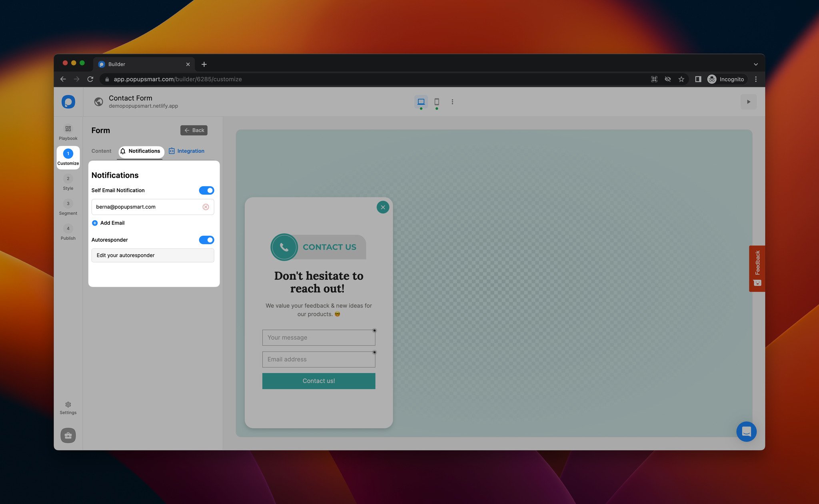This screenshot has width=819, height=504.
Task: Click Add Email to add recipient
Action: point(108,223)
